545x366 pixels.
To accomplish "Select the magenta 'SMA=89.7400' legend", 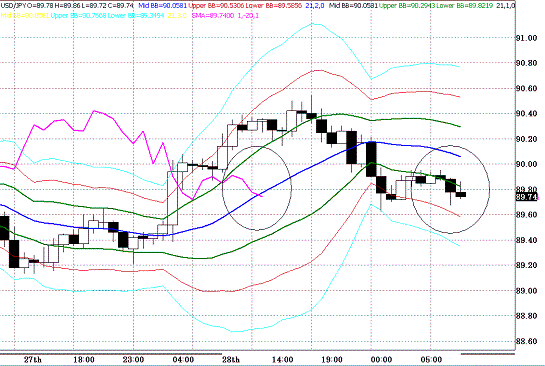I will tap(213, 16).
